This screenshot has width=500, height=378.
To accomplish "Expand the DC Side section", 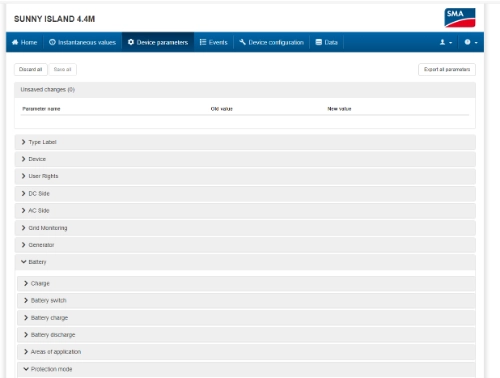I will (245, 193).
